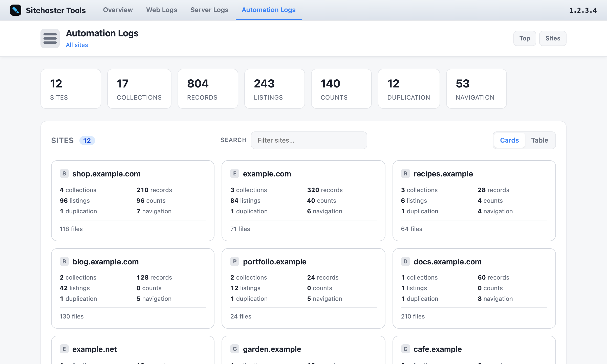The width and height of the screenshot is (607, 364).
Task: Switch site view to Table
Action: (x=540, y=140)
